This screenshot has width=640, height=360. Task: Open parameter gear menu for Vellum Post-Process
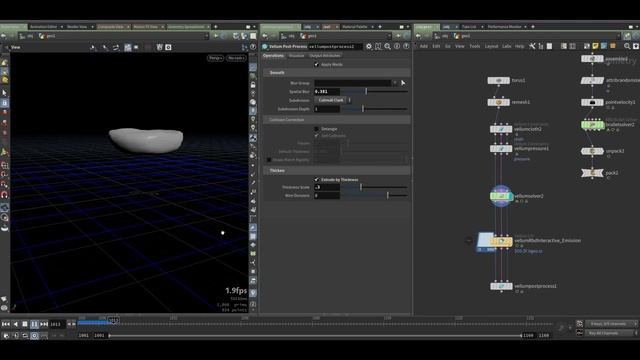coord(369,47)
